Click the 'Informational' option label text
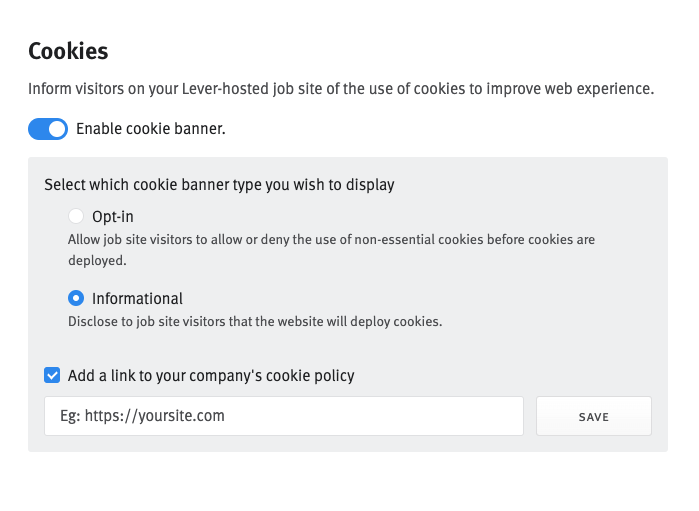This screenshot has height=511, width=699. 137,298
